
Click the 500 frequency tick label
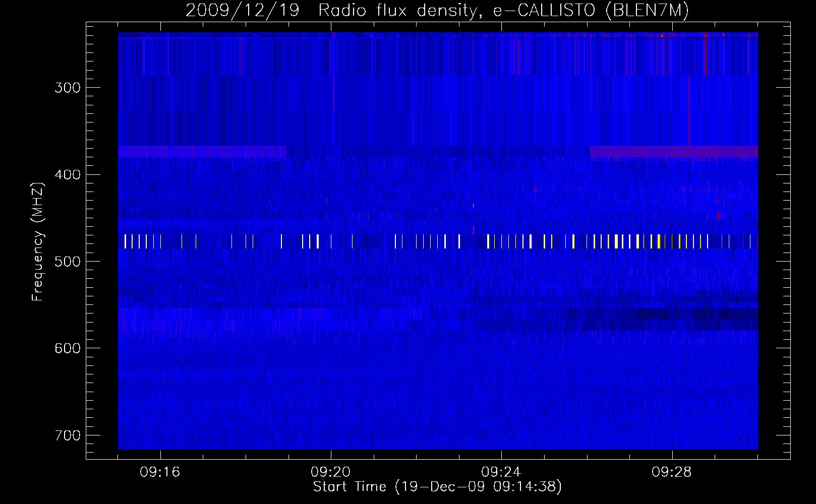(68, 262)
